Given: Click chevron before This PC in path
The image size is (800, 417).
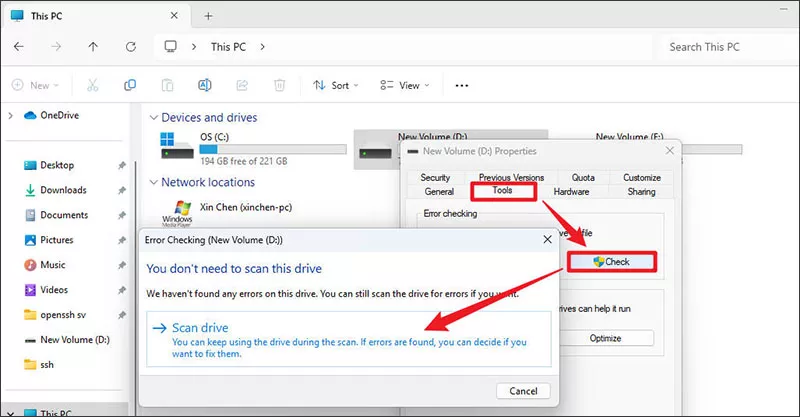Looking at the screenshot, I should [x=194, y=46].
